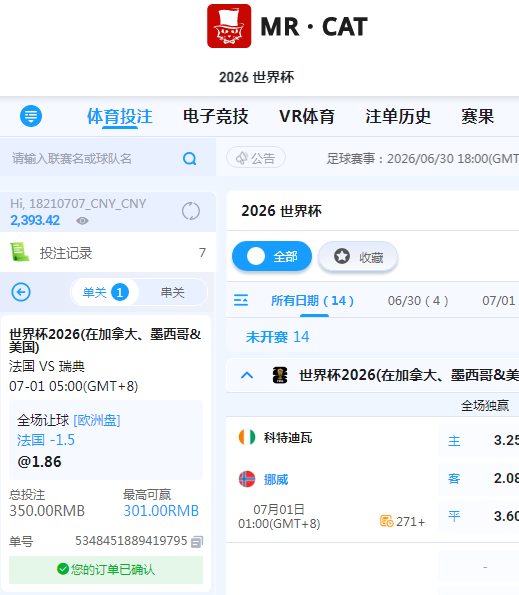Viewport: 519px width, 595px height.
Task: Click the 科特迪瓦 team name
Action: point(288,438)
